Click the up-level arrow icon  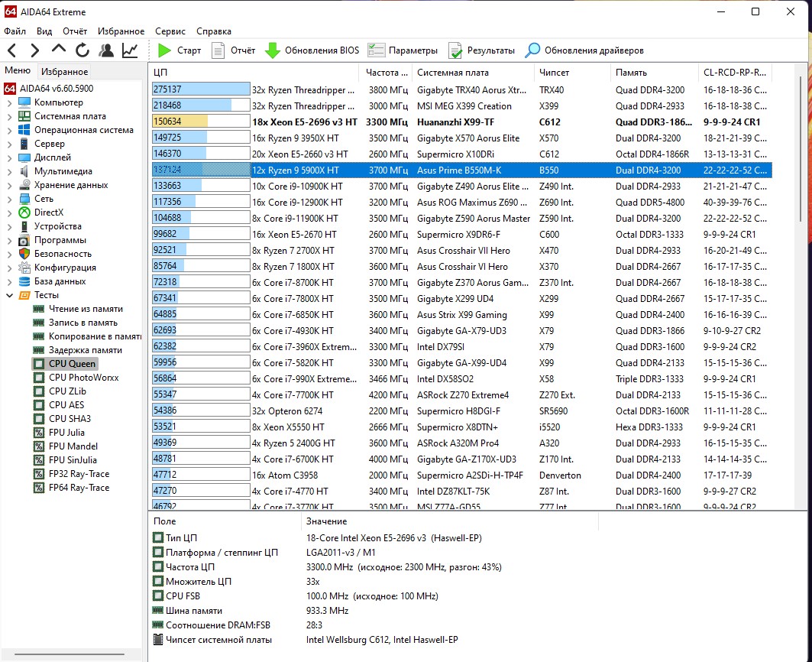[x=59, y=49]
